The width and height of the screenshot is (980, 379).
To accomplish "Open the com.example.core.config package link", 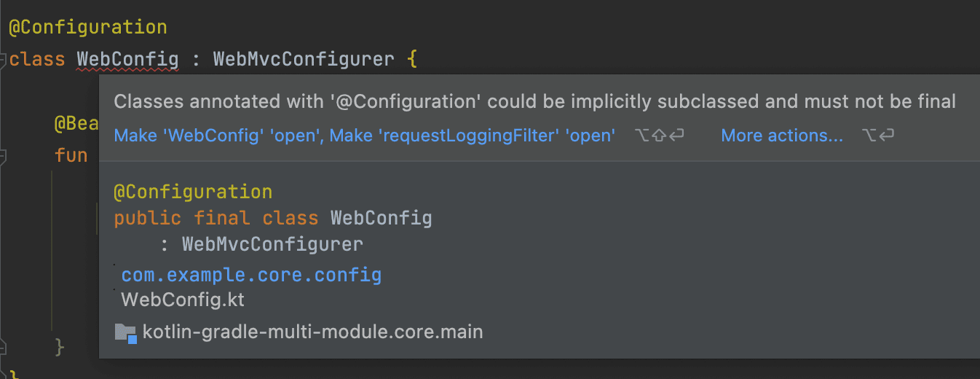I will click(251, 275).
